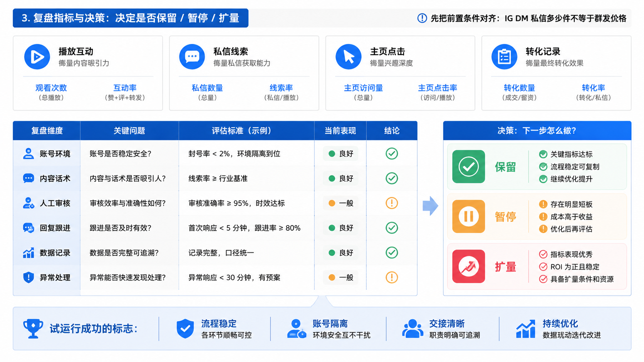
Task: Click the 异常处理 shield icon
Action: pos(28,277)
